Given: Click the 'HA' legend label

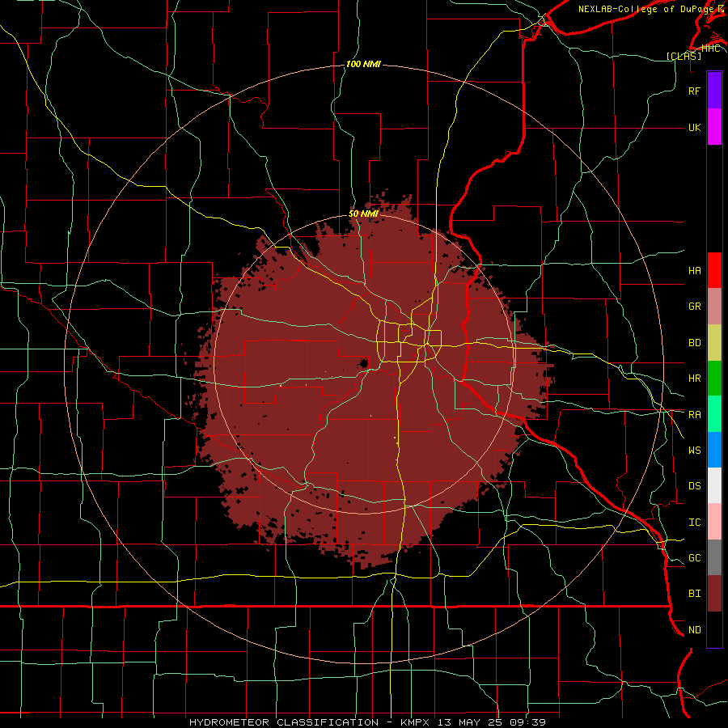Looking at the screenshot, I should pyautogui.click(x=694, y=271).
